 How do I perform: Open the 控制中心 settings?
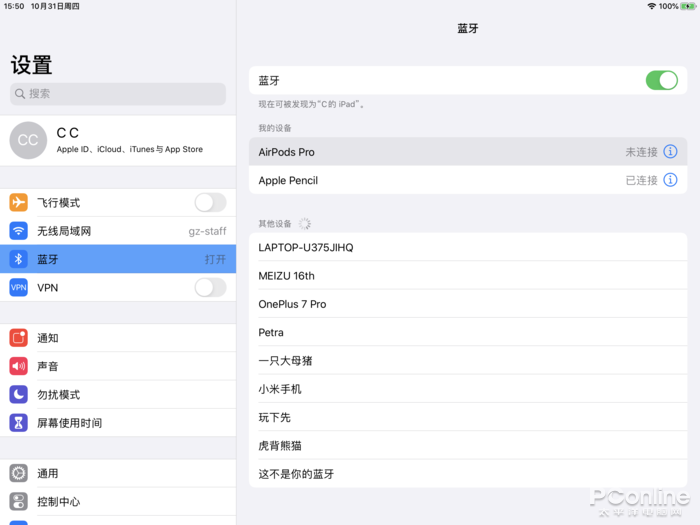[118, 502]
